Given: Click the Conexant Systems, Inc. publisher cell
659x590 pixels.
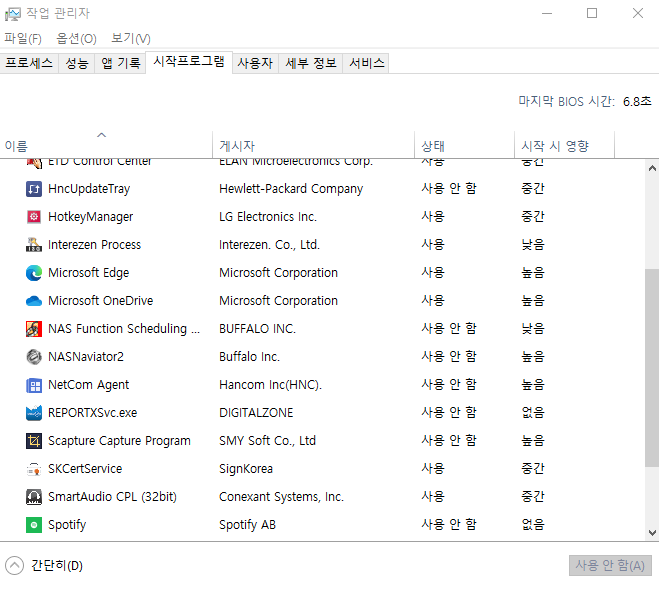Looking at the screenshot, I should pos(282,497).
